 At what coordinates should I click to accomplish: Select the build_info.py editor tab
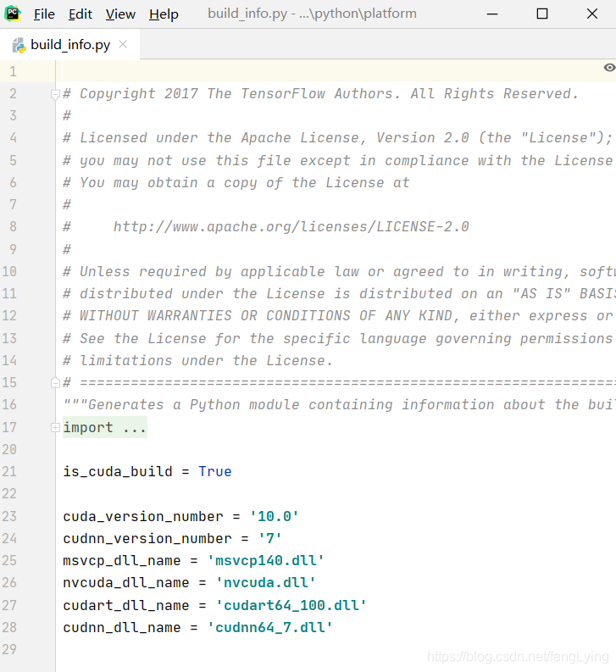pos(70,45)
